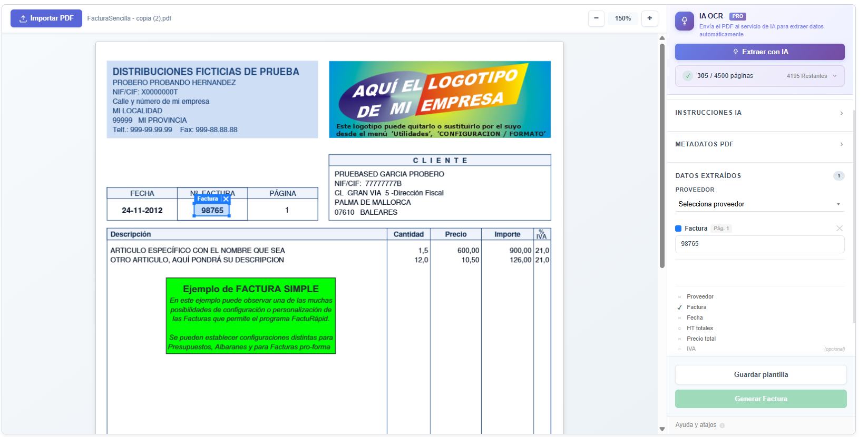Open the Selecciona proveedor dropdown
The image size is (868, 437).
759,204
